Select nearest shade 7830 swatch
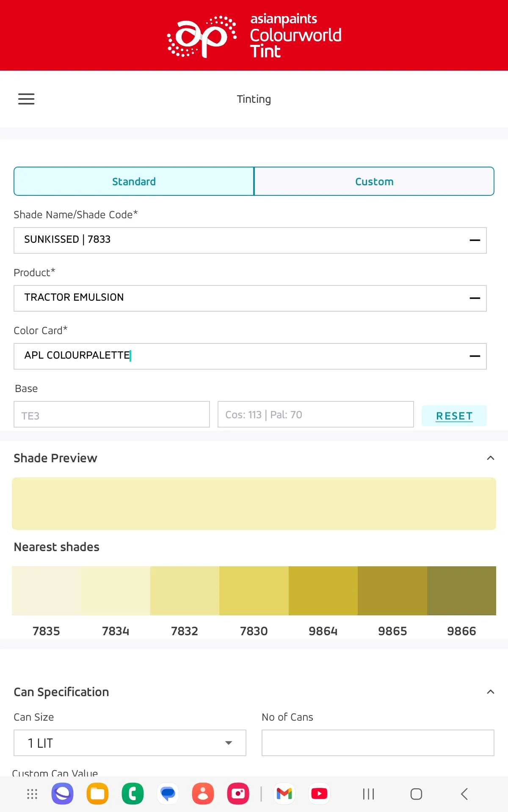The height and width of the screenshot is (812, 508). point(254,591)
